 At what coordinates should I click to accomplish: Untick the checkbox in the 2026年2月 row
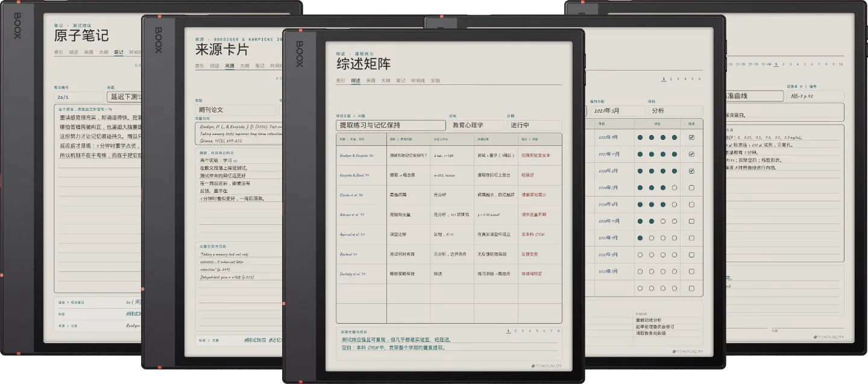tap(691, 171)
